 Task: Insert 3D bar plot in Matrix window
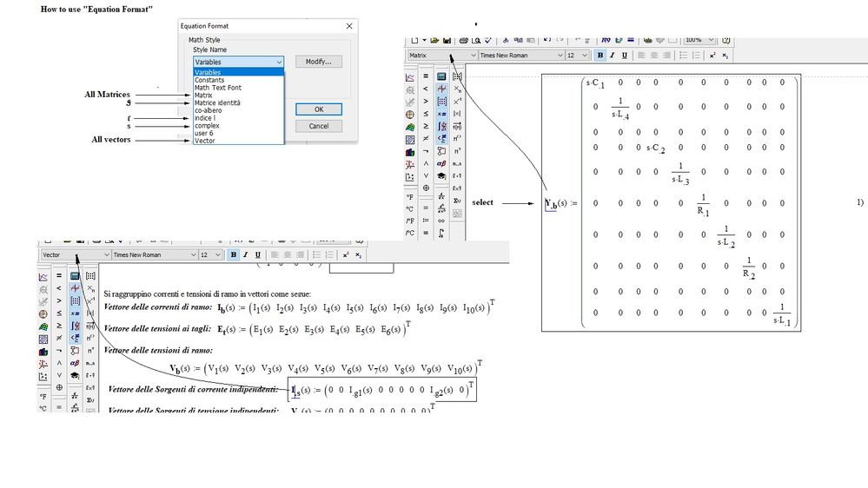click(409, 152)
